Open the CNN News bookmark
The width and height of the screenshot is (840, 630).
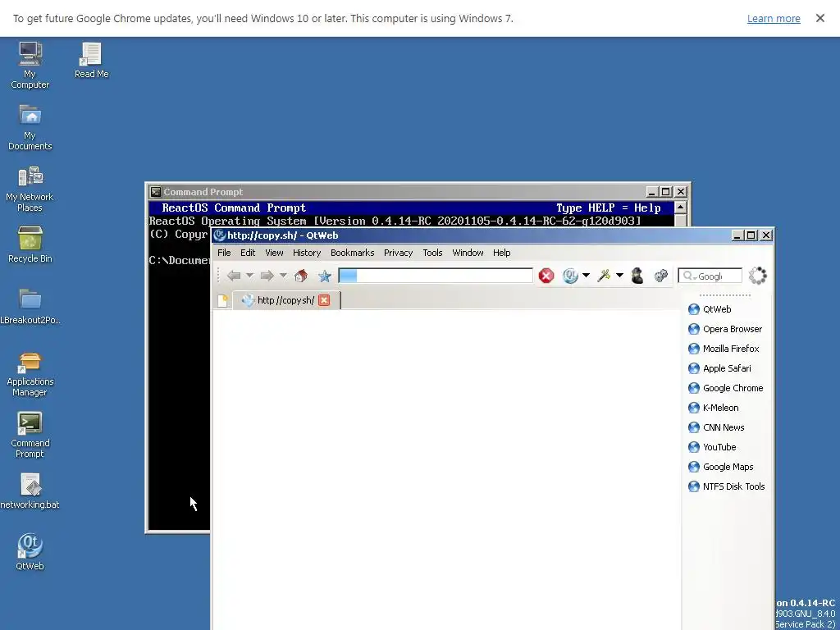[x=716, y=427]
